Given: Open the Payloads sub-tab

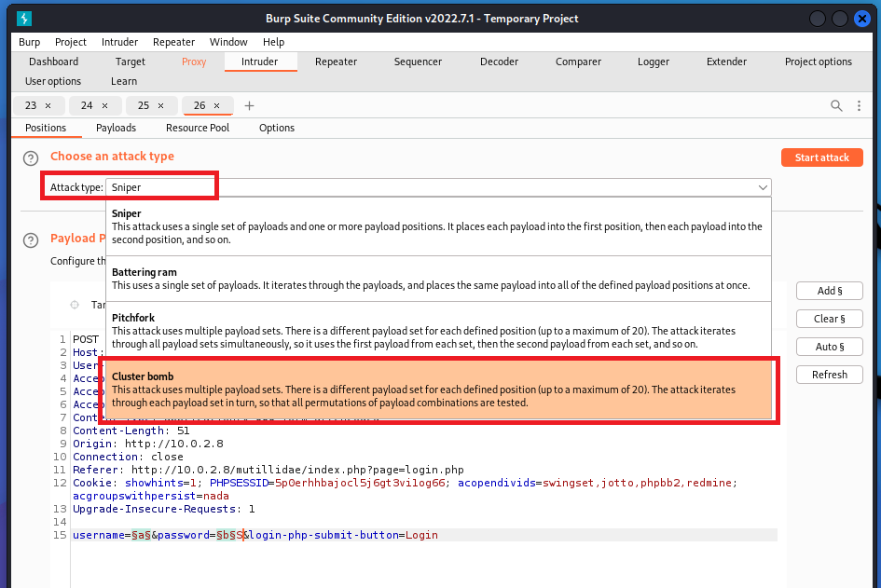Looking at the screenshot, I should (116, 128).
